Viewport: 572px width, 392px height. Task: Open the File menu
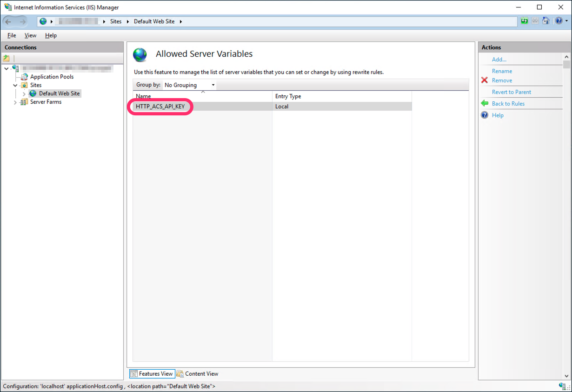12,35
